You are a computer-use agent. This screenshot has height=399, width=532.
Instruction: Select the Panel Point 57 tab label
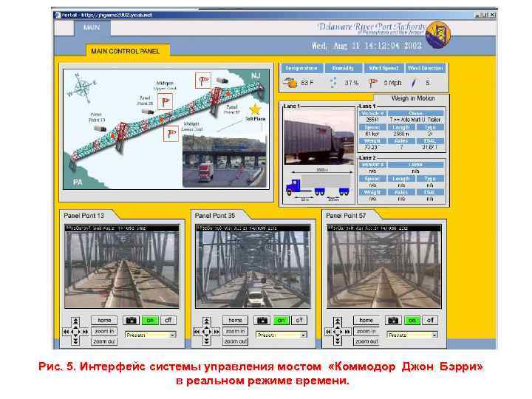[x=346, y=216]
